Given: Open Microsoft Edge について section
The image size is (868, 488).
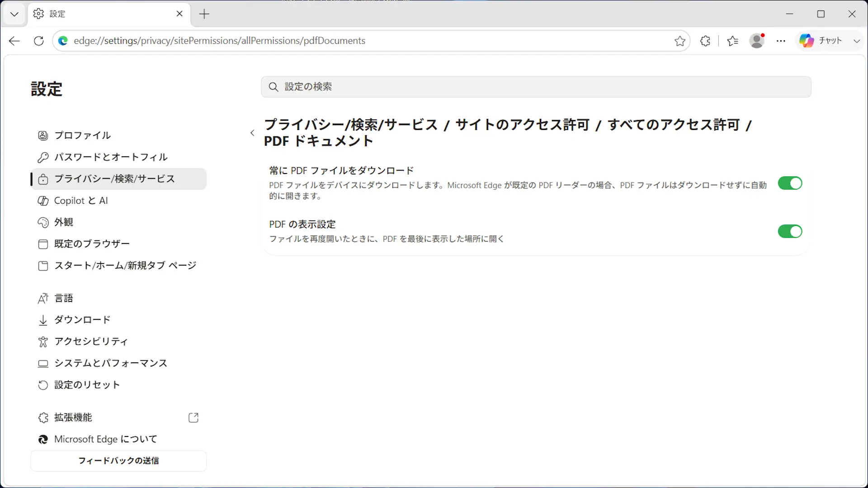Looking at the screenshot, I should click(x=118, y=439).
